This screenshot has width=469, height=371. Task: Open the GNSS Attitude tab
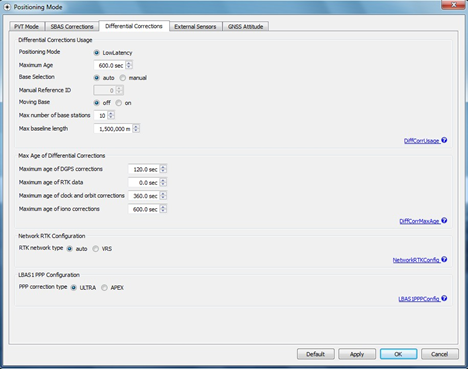coord(246,26)
